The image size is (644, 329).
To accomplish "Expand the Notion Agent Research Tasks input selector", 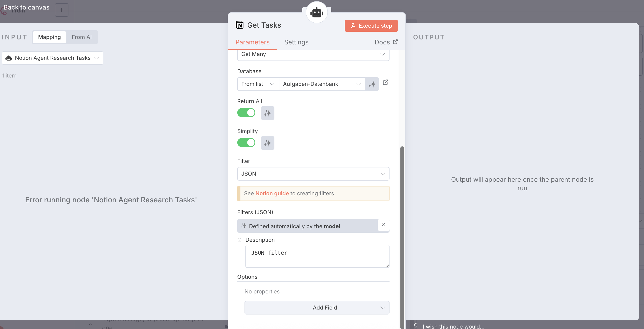I will pos(53,58).
